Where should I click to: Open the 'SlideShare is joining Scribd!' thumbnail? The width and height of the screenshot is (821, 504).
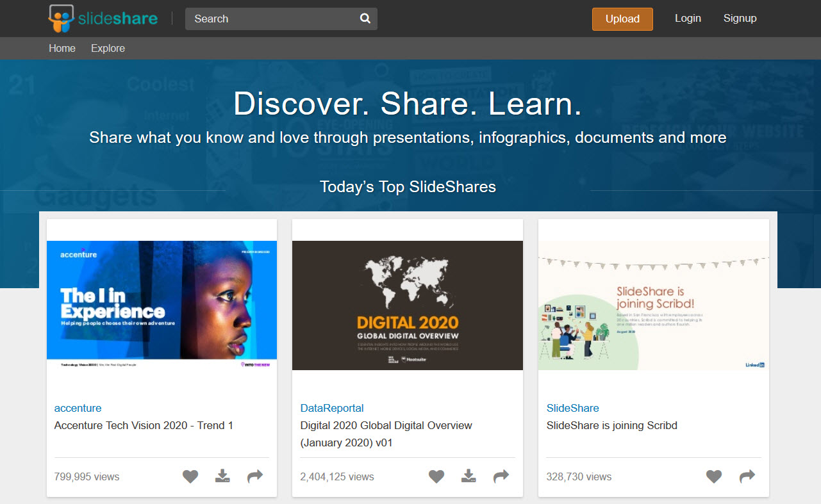coord(654,305)
